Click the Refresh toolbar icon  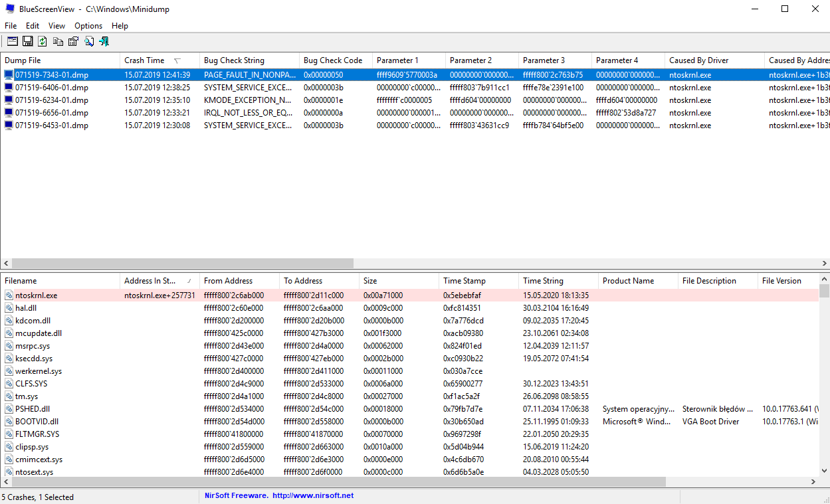pyautogui.click(x=43, y=41)
